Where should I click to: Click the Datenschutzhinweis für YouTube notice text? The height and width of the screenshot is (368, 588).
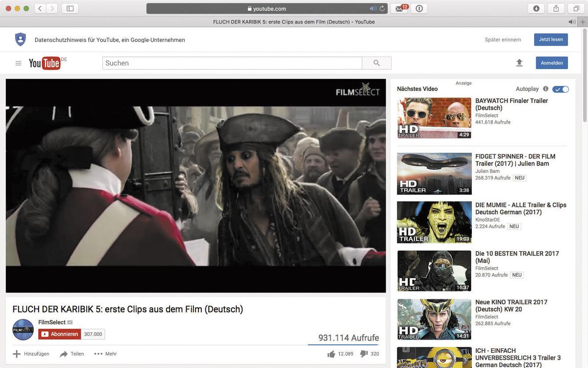click(x=110, y=40)
